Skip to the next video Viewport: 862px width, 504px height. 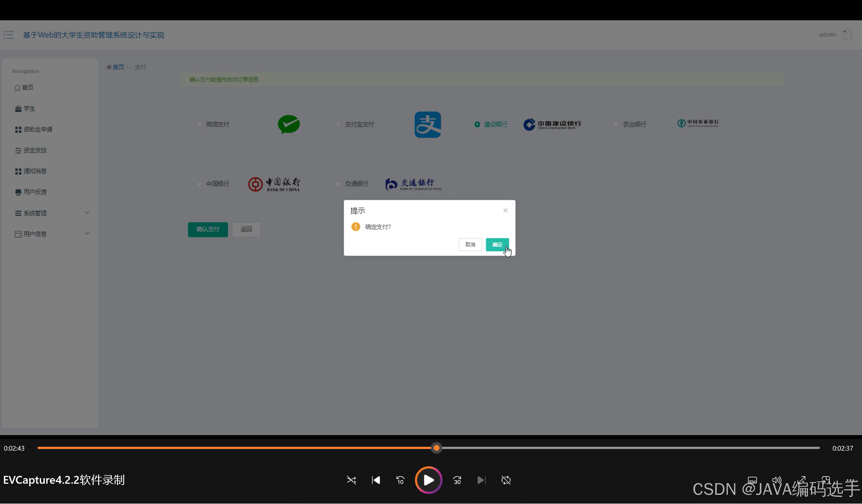pyautogui.click(x=481, y=480)
